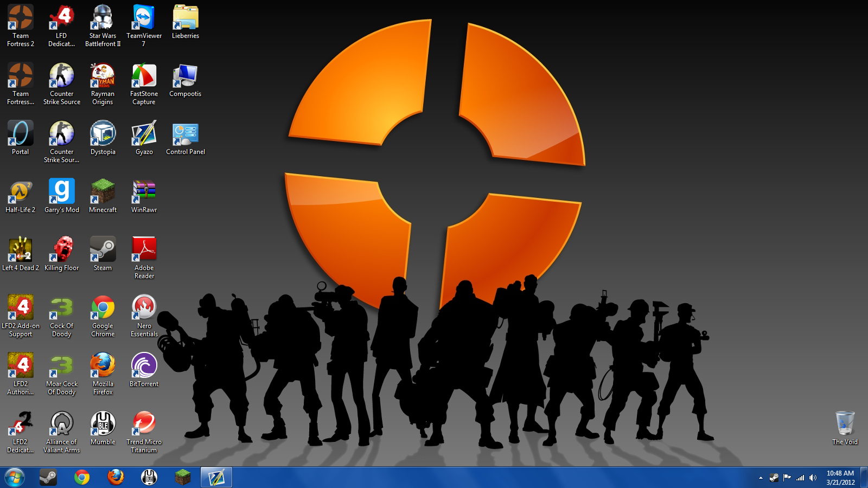
Task: Select the LFD Dedicat... shortcut with red 4
Action: (62, 25)
